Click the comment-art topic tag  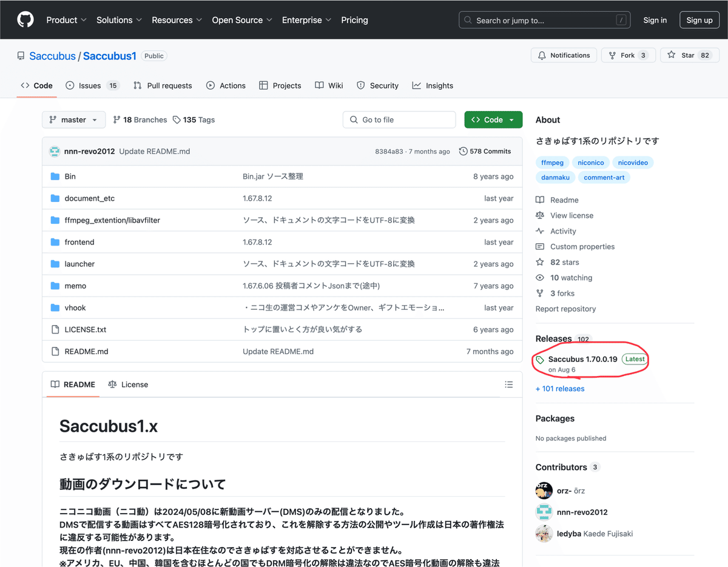604,178
